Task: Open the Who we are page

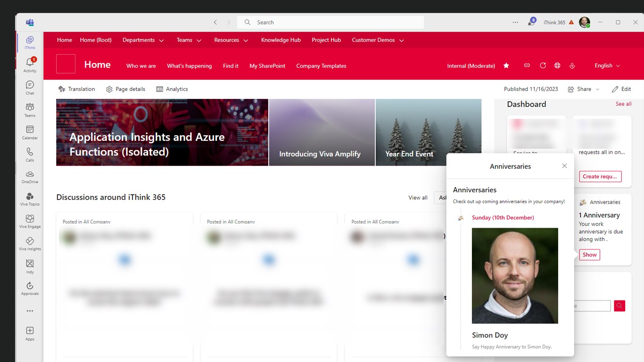Action: (x=141, y=66)
